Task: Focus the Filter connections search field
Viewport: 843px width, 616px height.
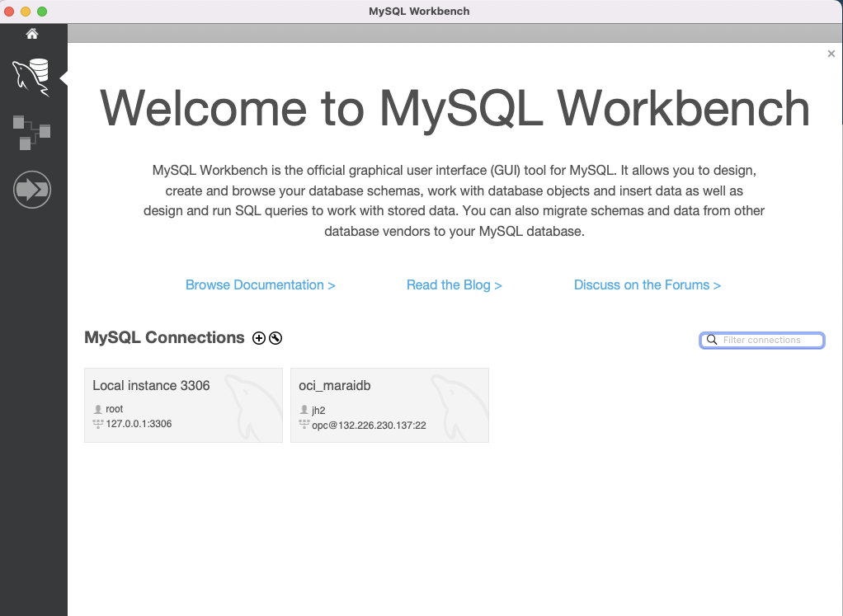Action: [762, 341]
